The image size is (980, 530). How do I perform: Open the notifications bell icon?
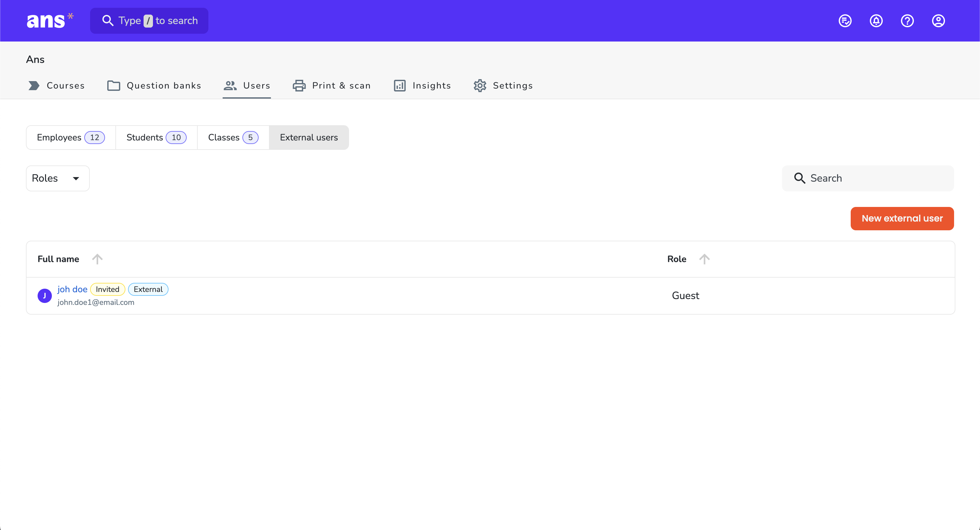(876, 20)
